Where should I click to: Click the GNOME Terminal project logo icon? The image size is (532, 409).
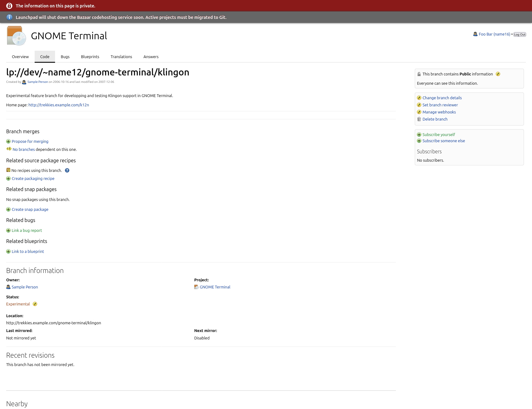pos(16,36)
